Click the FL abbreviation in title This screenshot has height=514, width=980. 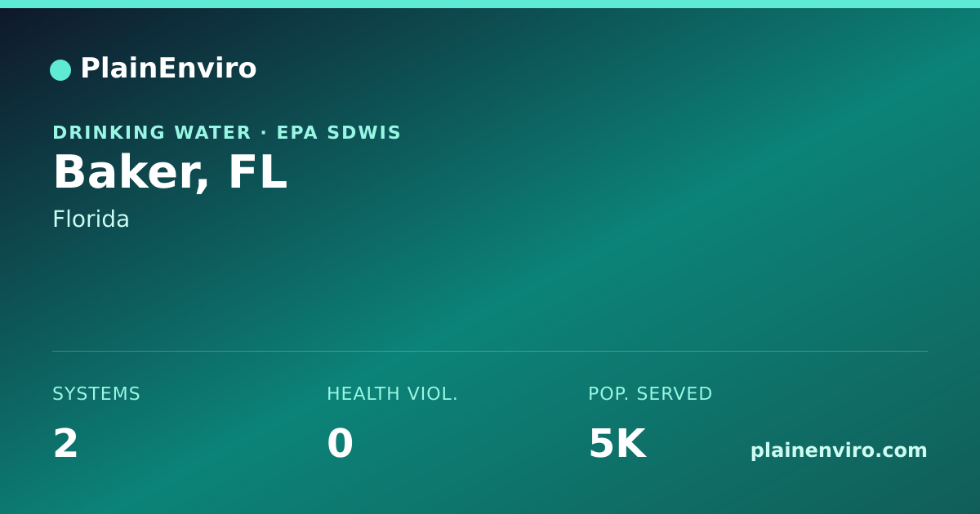click(x=257, y=171)
